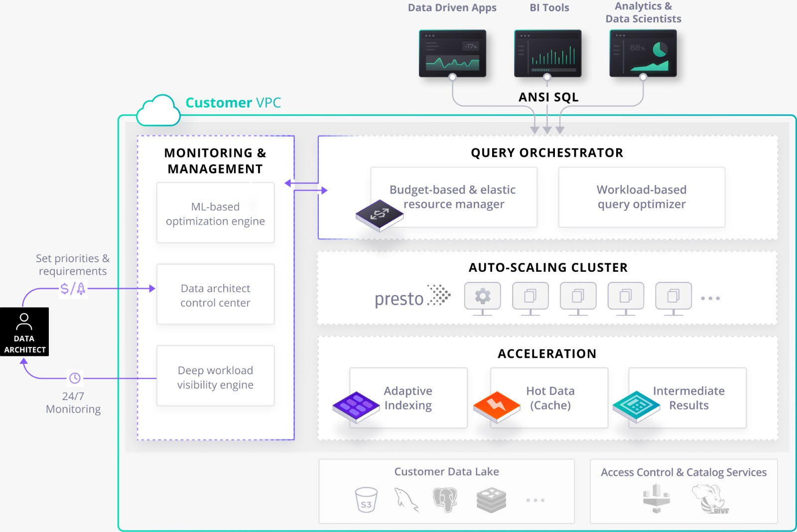
Task: Click the Presto logo in Auto-Scaling Cluster
Action: click(x=411, y=297)
